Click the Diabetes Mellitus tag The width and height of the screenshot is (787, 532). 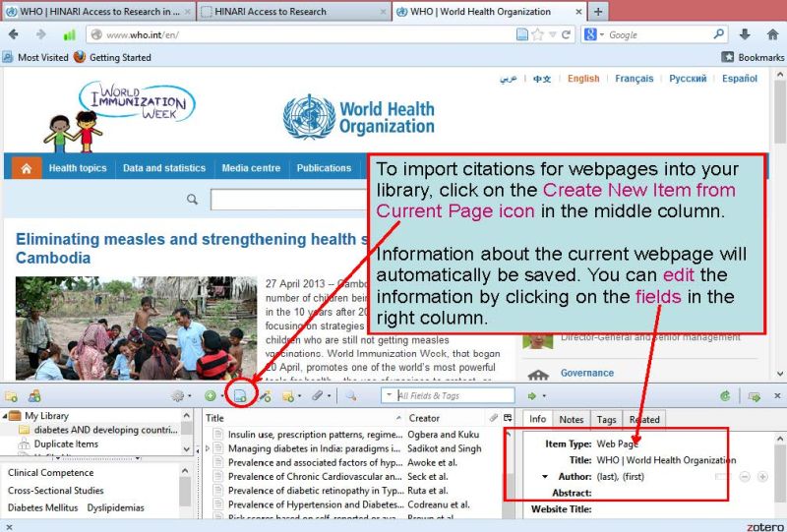pos(38,507)
